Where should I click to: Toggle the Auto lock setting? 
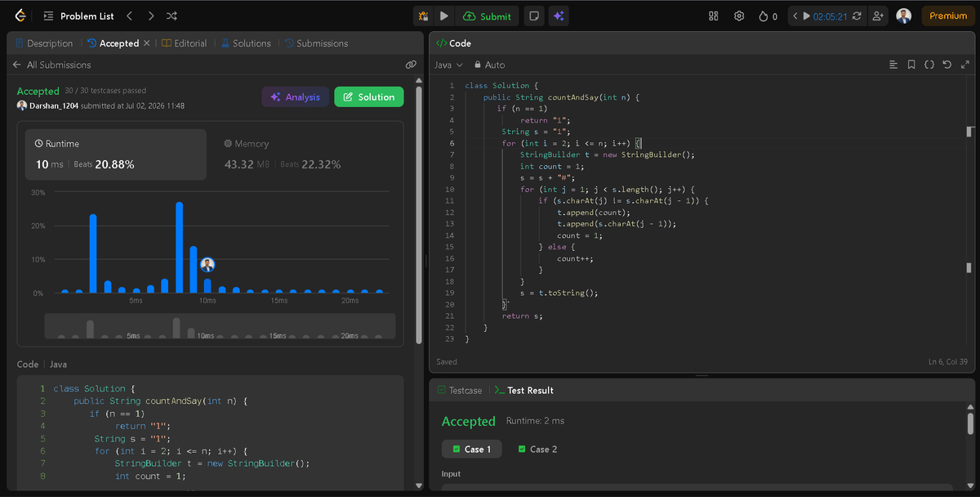pos(489,65)
